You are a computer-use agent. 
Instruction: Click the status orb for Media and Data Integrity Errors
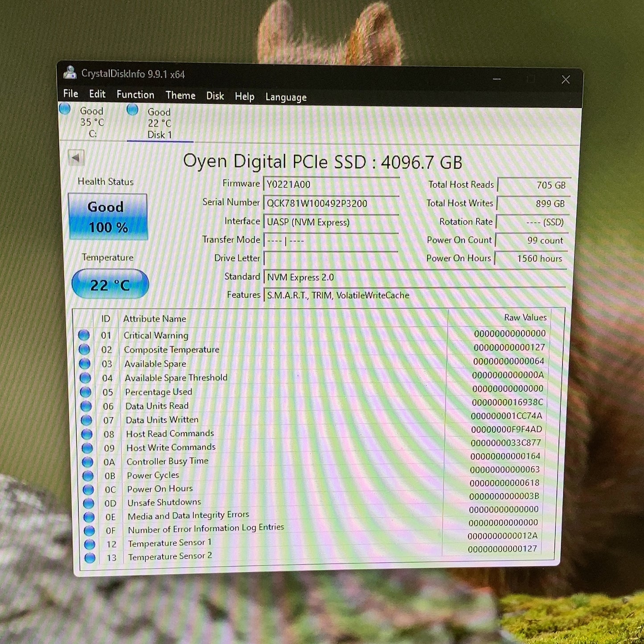[89, 517]
